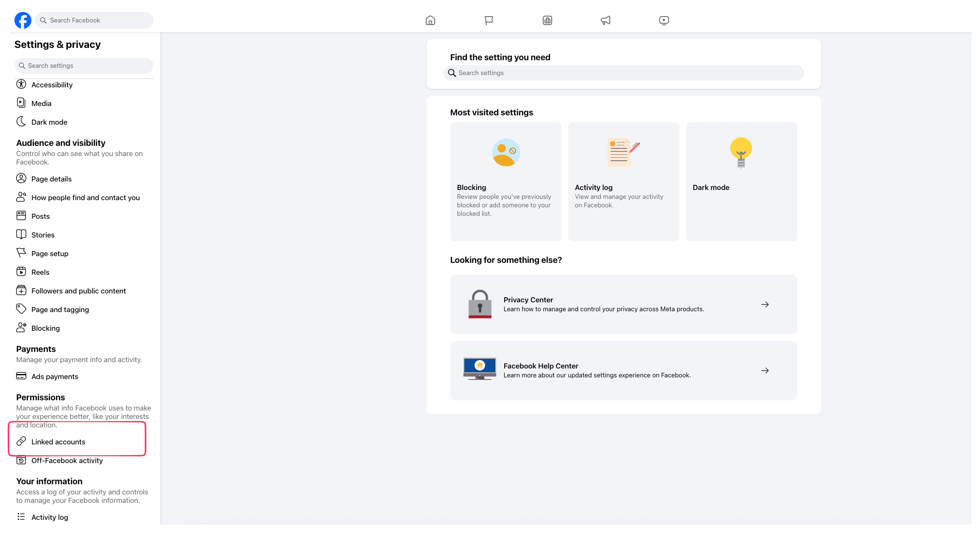The height and width of the screenshot is (533, 980).
Task: Click the Video play icon in top bar
Action: click(x=664, y=20)
